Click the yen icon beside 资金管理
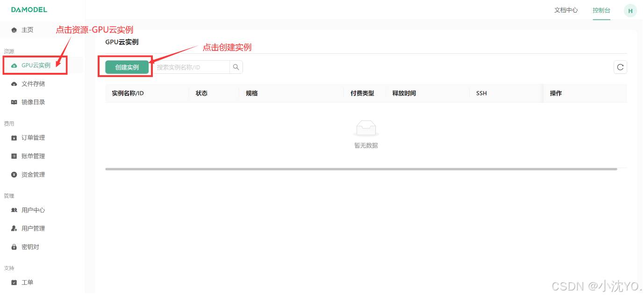The image size is (644, 297). [x=14, y=175]
